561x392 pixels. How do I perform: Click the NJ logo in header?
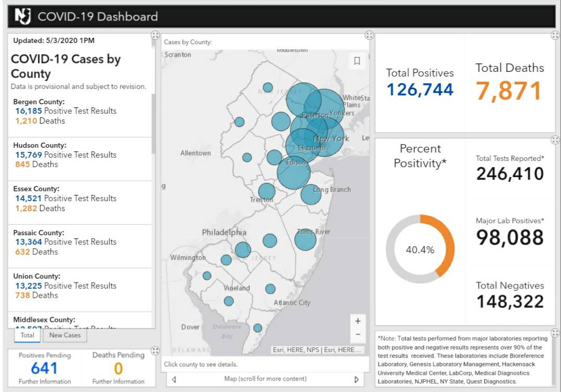[23, 16]
